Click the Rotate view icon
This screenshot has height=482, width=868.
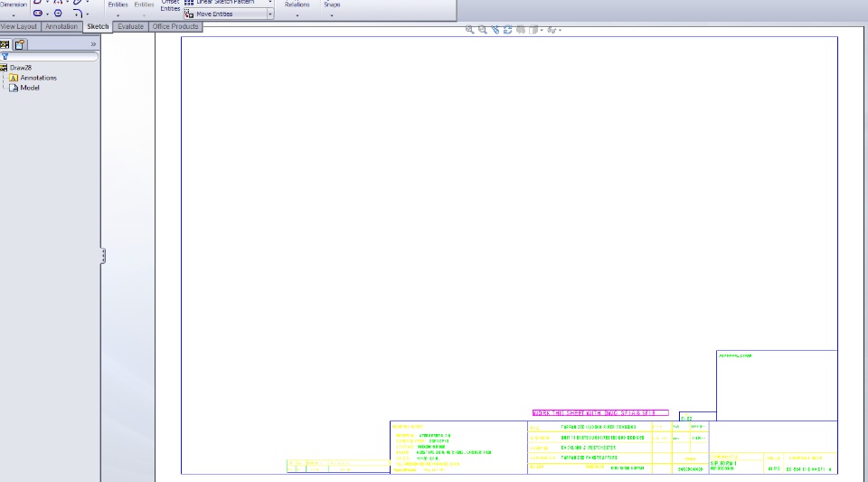click(x=507, y=30)
